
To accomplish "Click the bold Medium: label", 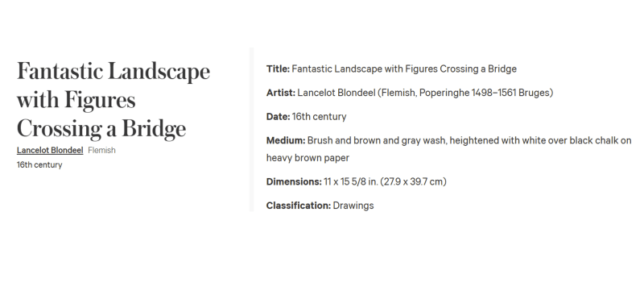I will click(x=286, y=140).
